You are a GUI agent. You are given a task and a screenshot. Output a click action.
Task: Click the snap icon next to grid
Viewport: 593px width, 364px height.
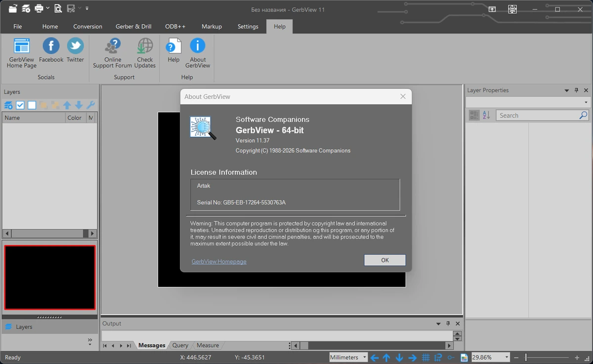pos(438,358)
